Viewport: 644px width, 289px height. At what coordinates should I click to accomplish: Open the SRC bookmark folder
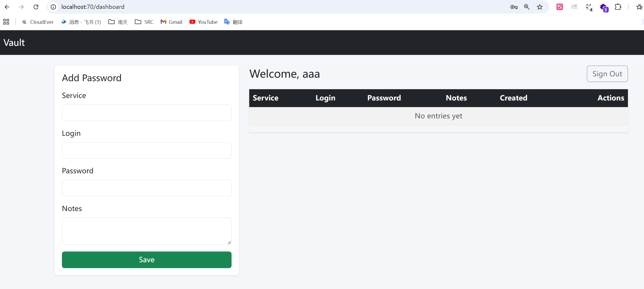click(x=144, y=22)
